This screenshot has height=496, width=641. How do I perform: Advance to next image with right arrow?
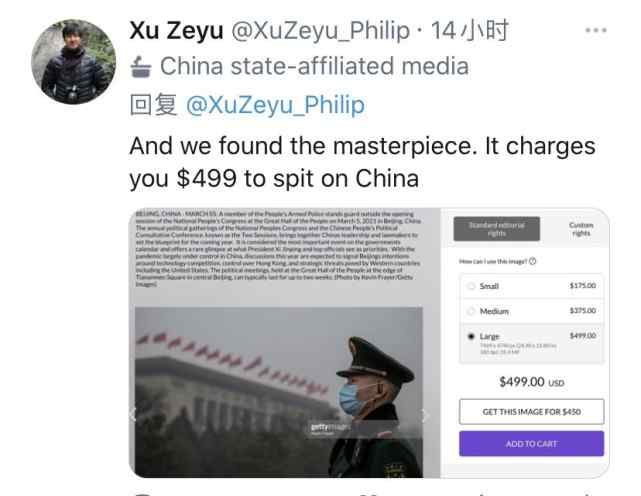click(425, 416)
